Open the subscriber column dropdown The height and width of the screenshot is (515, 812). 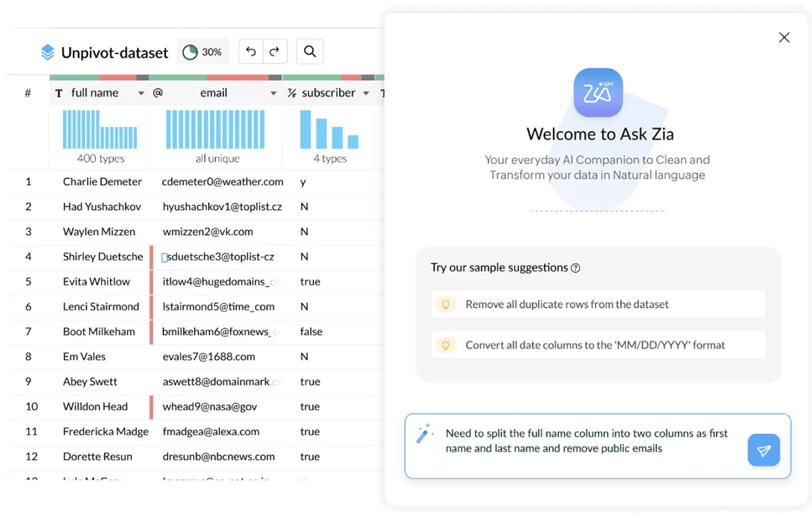[366, 93]
